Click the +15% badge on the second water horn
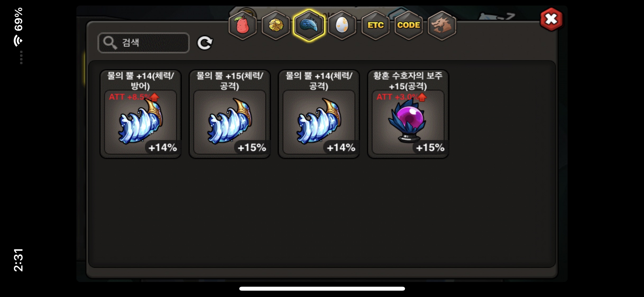 coord(252,148)
